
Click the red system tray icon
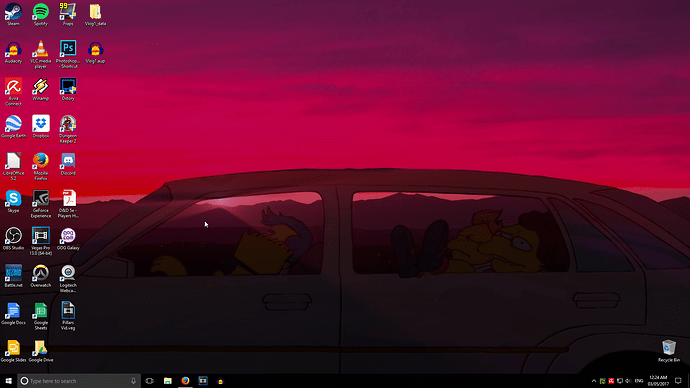[611, 381]
